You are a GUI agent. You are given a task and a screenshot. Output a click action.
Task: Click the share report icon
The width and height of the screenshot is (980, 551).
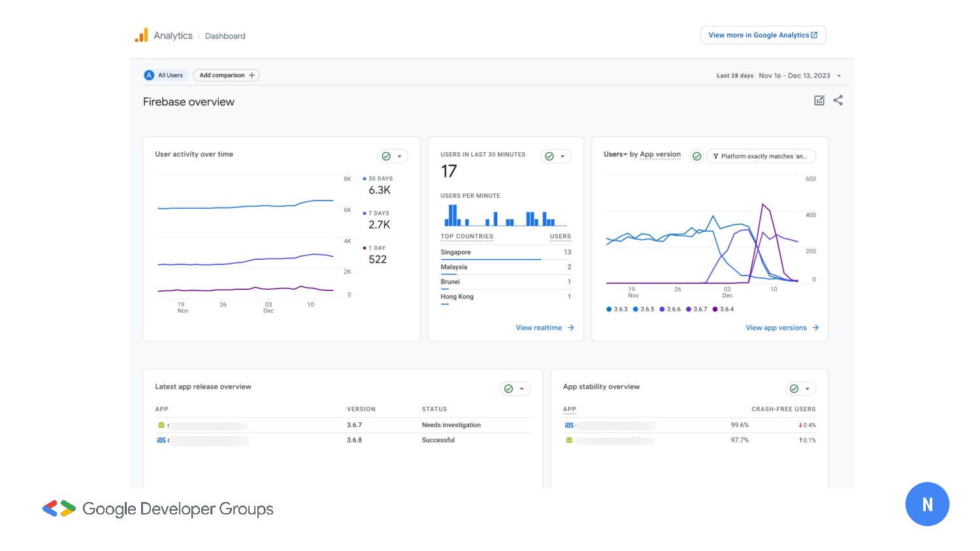pos(838,101)
